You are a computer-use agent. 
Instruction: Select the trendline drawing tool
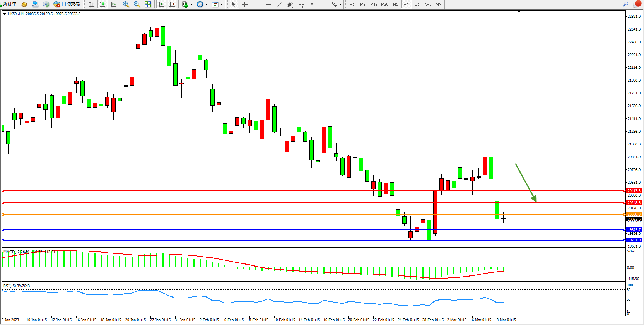coord(280,4)
